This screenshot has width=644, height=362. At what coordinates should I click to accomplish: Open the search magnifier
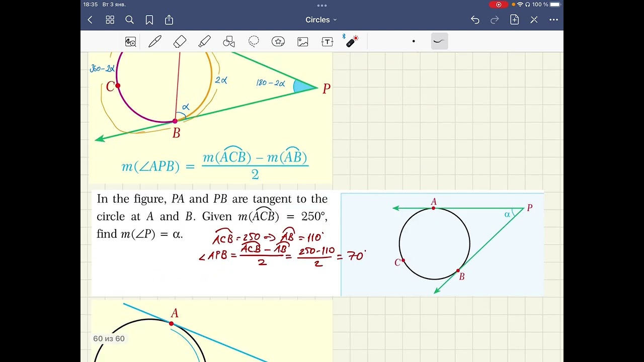point(129,20)
